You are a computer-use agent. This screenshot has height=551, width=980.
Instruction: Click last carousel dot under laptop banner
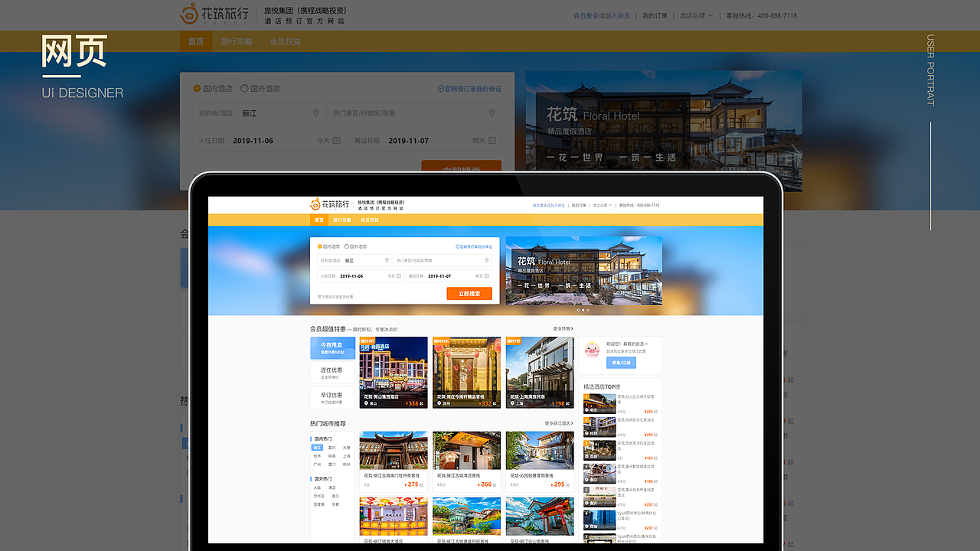pyautogui.click(x=588, y=310)
